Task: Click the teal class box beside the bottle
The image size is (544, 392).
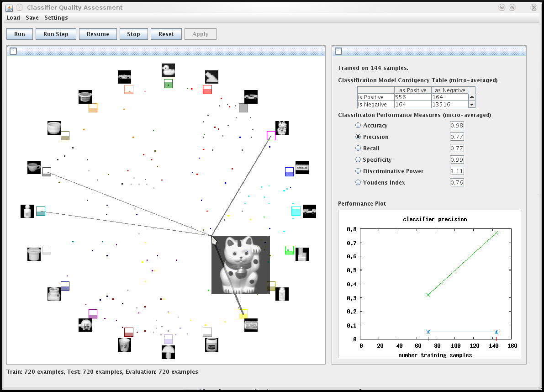Action: click(x=41, y=211)
